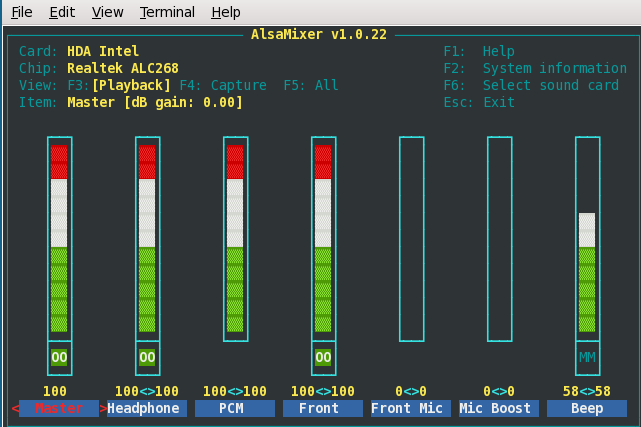Click the Master value 100
This screenshot has width=641, height=427.
pyautogui.click(x=55, y=391)
